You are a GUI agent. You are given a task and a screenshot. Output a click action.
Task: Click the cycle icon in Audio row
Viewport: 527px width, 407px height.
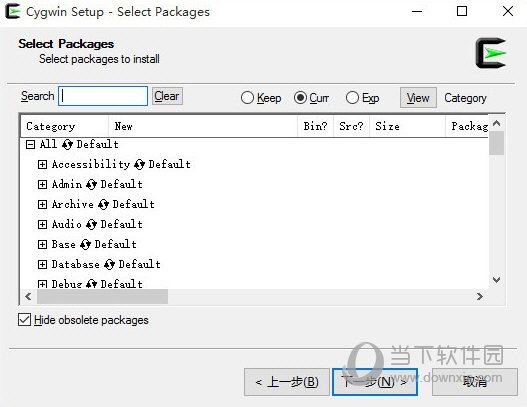pyautogui.click(x=91, y=224)
